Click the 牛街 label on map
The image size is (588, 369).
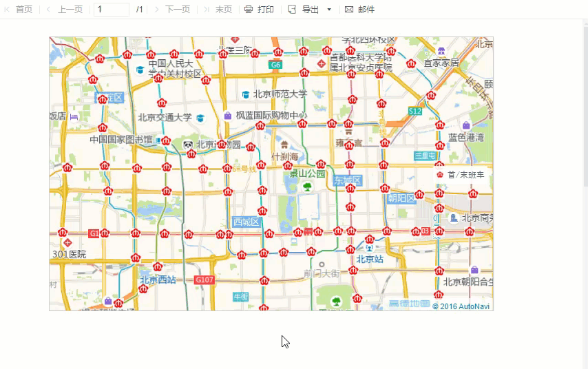(240, 297)
